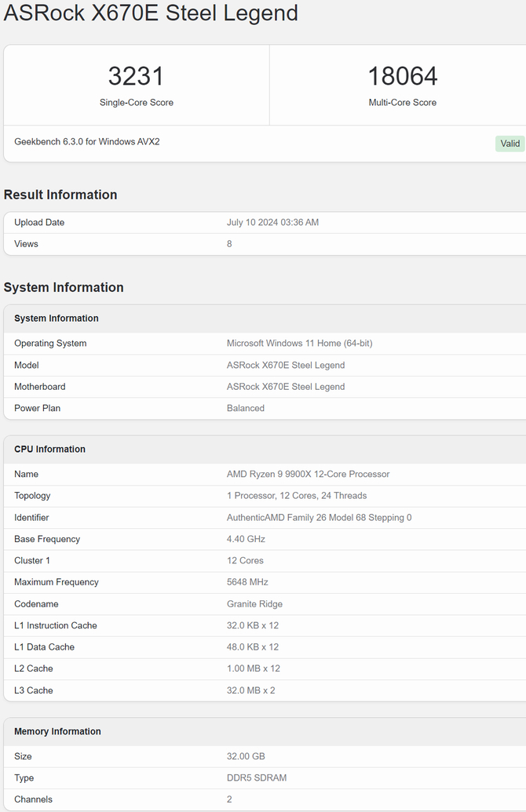Click L1 Instruction Cache value 32.0 KB x 12
The width and height of the screenshot is (526, 812).
click(x=252, y=625)
